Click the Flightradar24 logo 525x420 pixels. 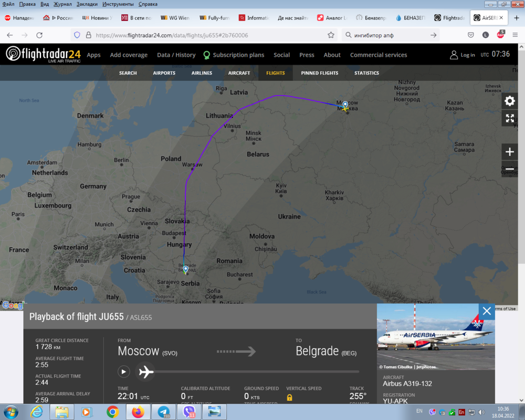43,54
